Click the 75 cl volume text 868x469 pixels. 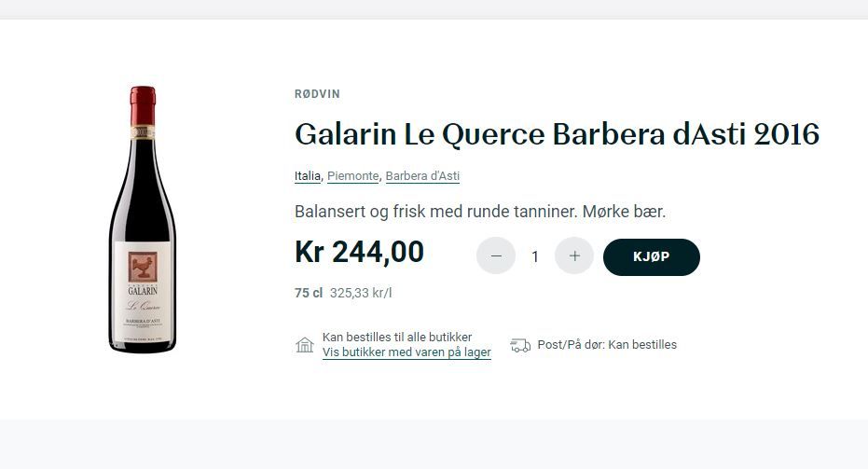309,293
